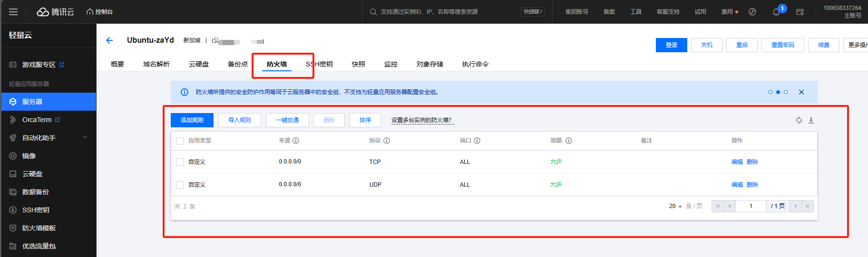Tick the select-all checkbox in table header

coord(180,141)
